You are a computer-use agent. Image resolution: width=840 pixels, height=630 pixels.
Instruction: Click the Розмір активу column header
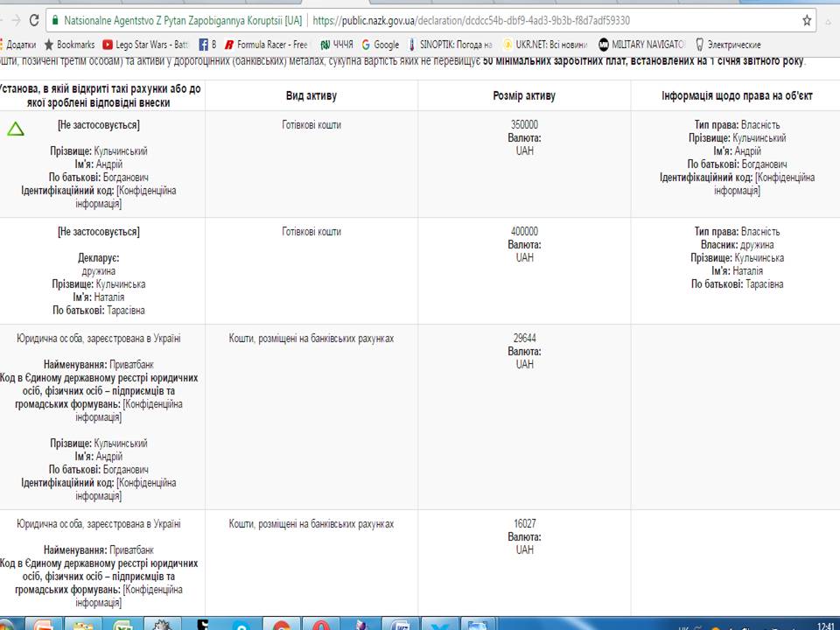pos(524,96)
